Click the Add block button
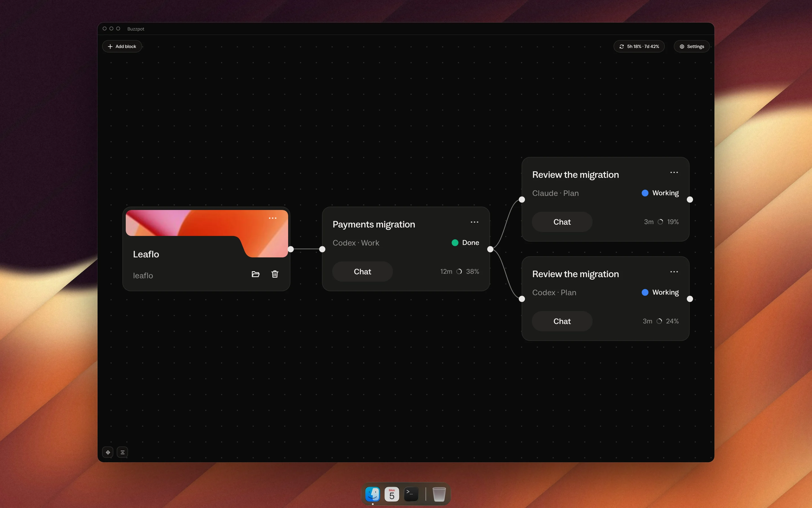Image resolution: width=812 pixels, height=508 pixels. click(122, 46)
